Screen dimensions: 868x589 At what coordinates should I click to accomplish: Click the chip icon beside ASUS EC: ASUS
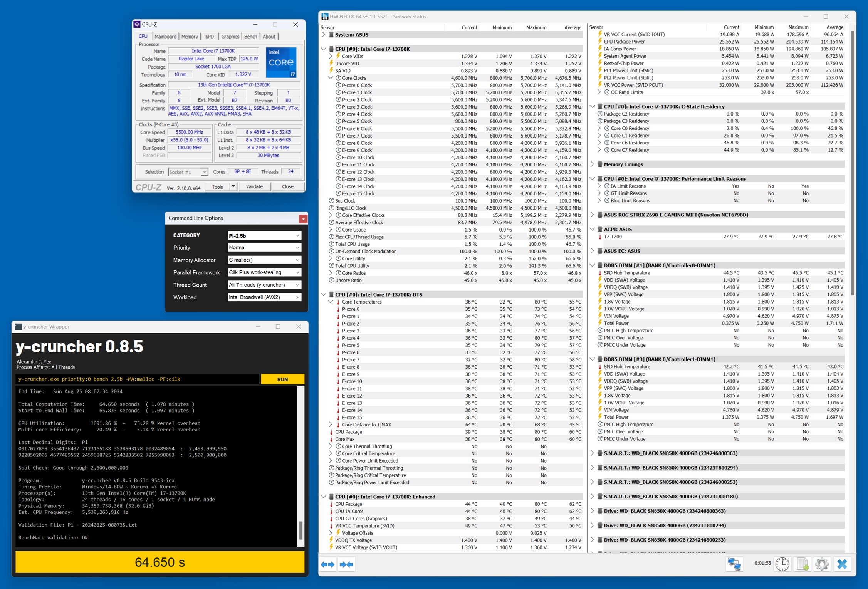599,251
